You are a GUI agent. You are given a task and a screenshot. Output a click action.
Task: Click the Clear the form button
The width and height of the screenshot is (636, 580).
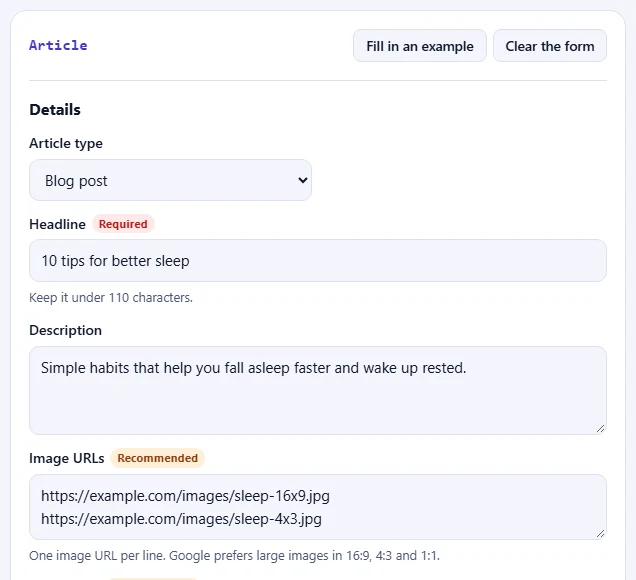tap(550, 46)
